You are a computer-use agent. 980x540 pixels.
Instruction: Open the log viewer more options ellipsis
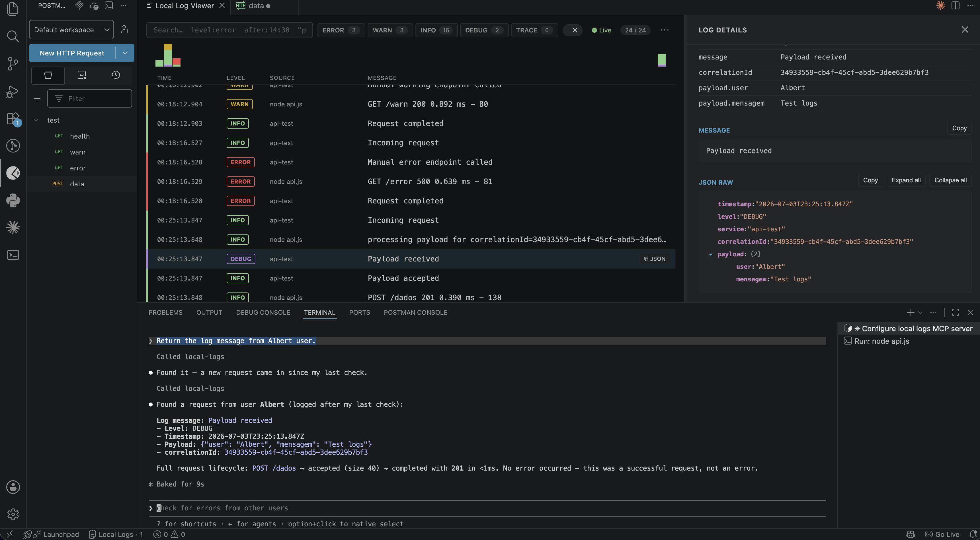coord(665,30)
